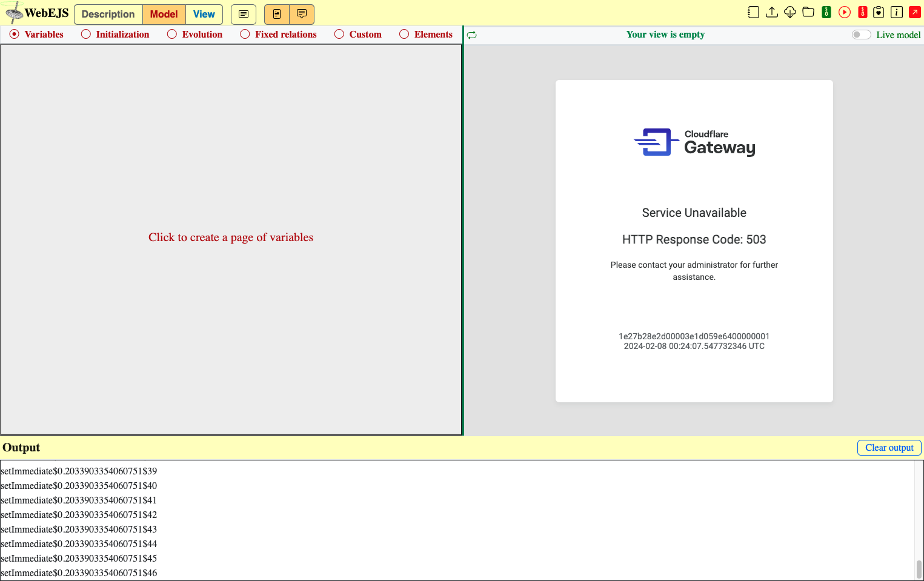
Task: Open the Description tab
Action: (108, 14)
